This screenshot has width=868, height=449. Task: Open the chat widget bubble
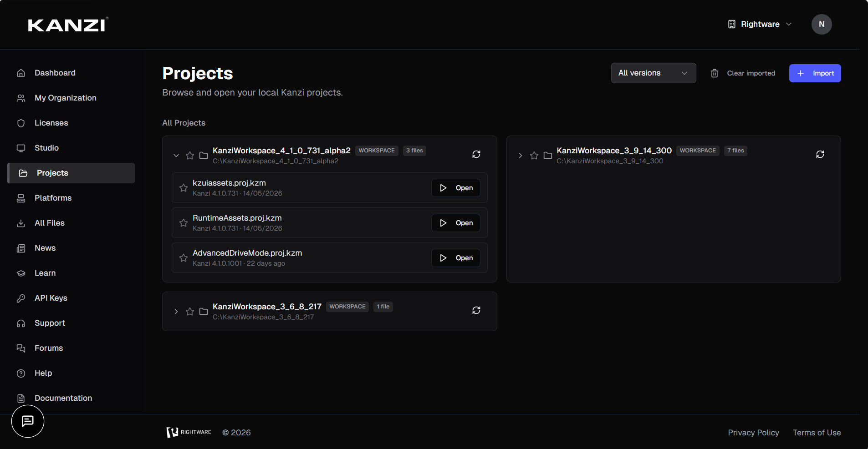(x=28, y=421)
